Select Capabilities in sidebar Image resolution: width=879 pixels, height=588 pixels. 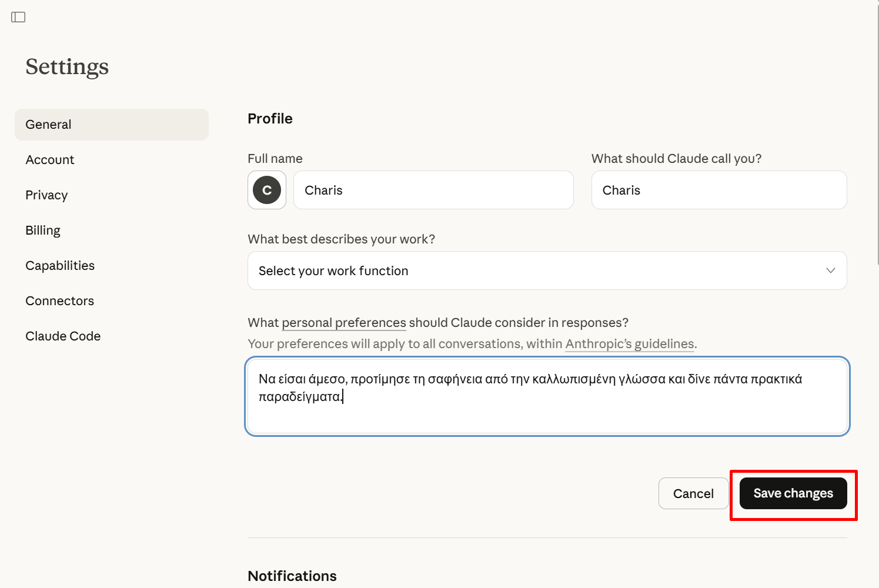60,266
